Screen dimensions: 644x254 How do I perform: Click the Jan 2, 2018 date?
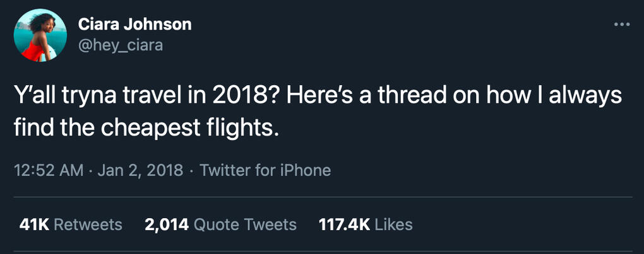(140, 170)
